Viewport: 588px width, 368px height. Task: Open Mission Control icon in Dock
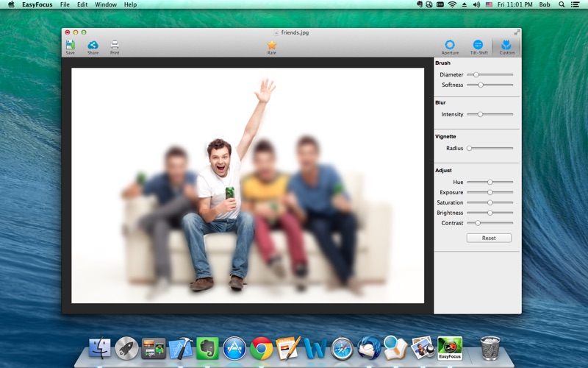click(x=154, y=348)
